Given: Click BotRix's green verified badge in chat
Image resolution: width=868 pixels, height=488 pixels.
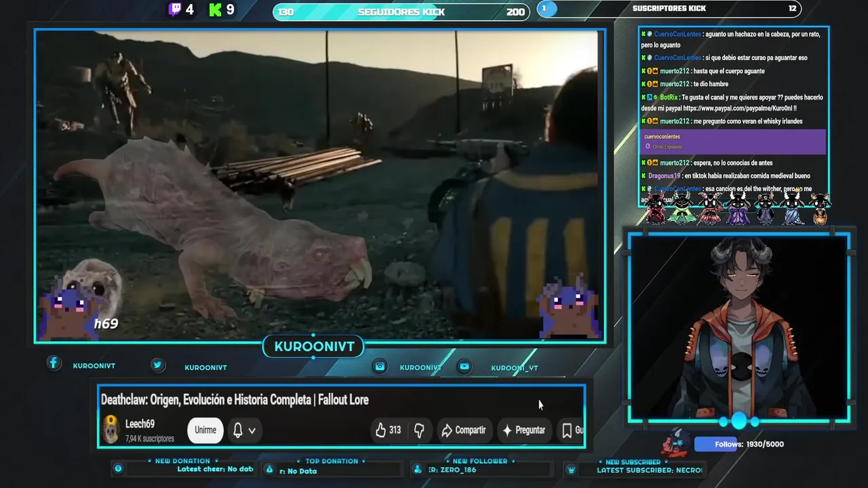Looking at the screenshot, I should [655, 98].
